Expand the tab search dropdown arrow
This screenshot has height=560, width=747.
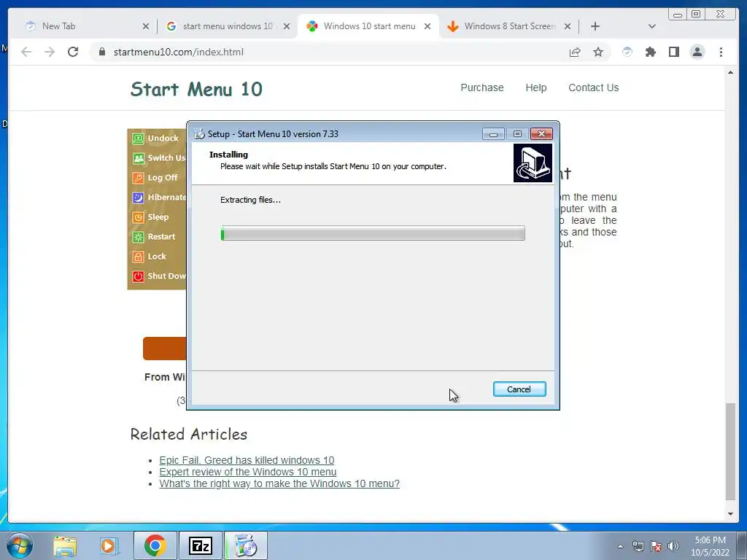tap(652, 26)
